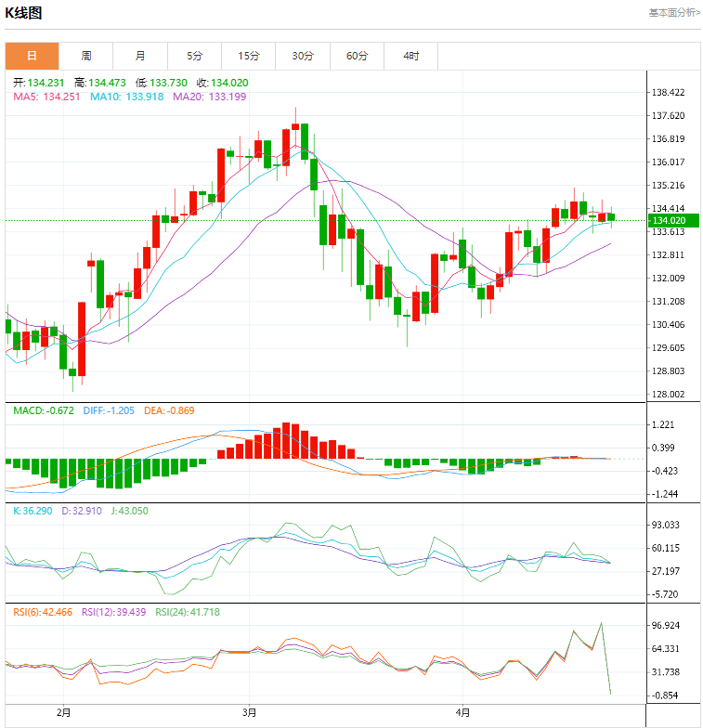Image resolution: width=703 pixels, height=728 pixels.
Task: Click the 93.033 KDJ axis label
Action: [665, 525]
